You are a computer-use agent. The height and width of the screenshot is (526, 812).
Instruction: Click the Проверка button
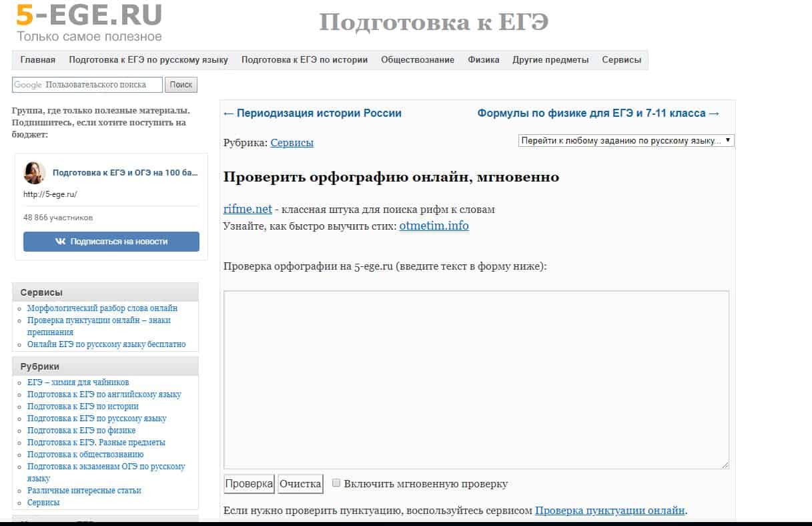(x=249, y=484)
